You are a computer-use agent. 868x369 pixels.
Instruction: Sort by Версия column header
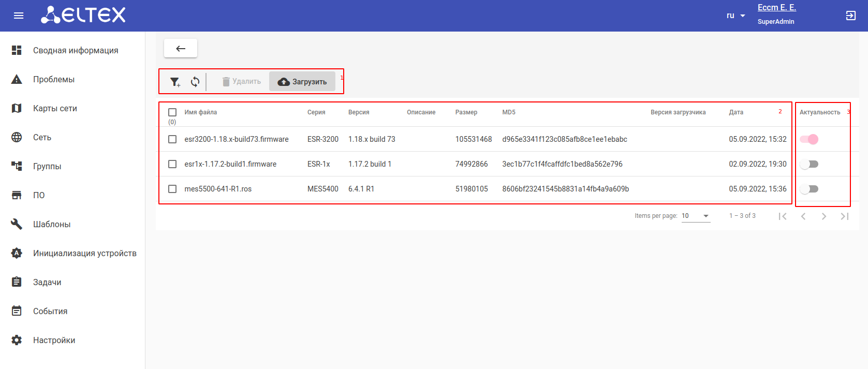coord(359,112)
